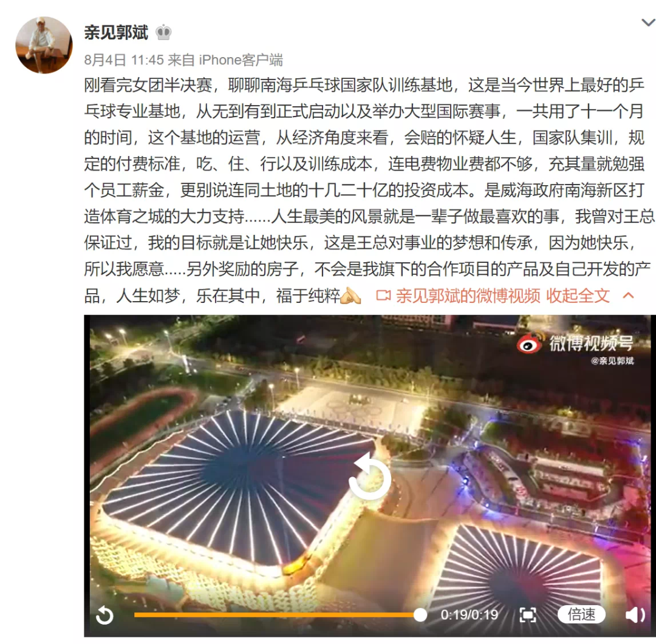This screenshot has height=644, width=656.
Task: Toggle fullscreen mode for the video
Action: point(528,615)
